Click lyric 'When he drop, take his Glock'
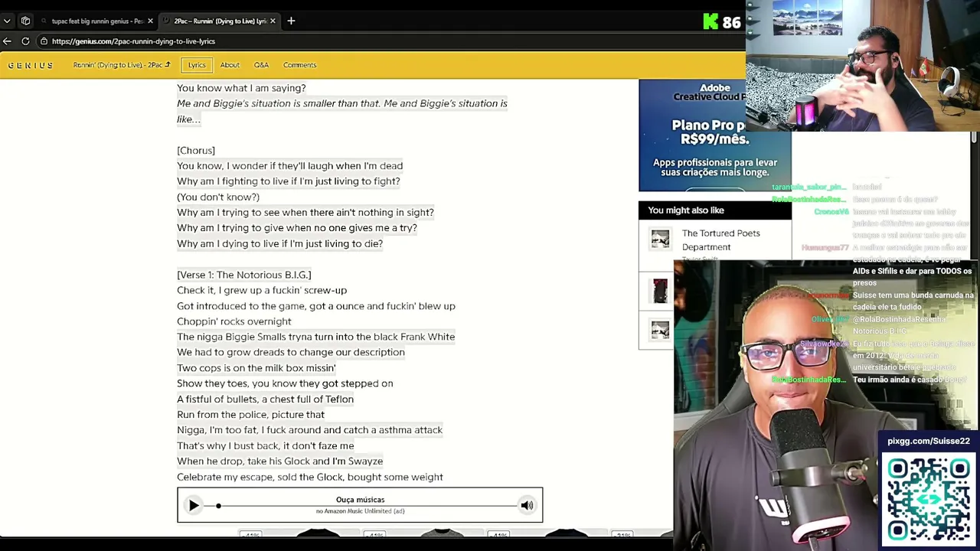The image size is (980, 551). point(279,461)
